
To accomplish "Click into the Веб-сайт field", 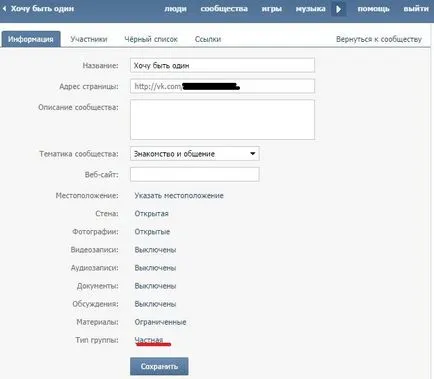I will click(195, 174).
